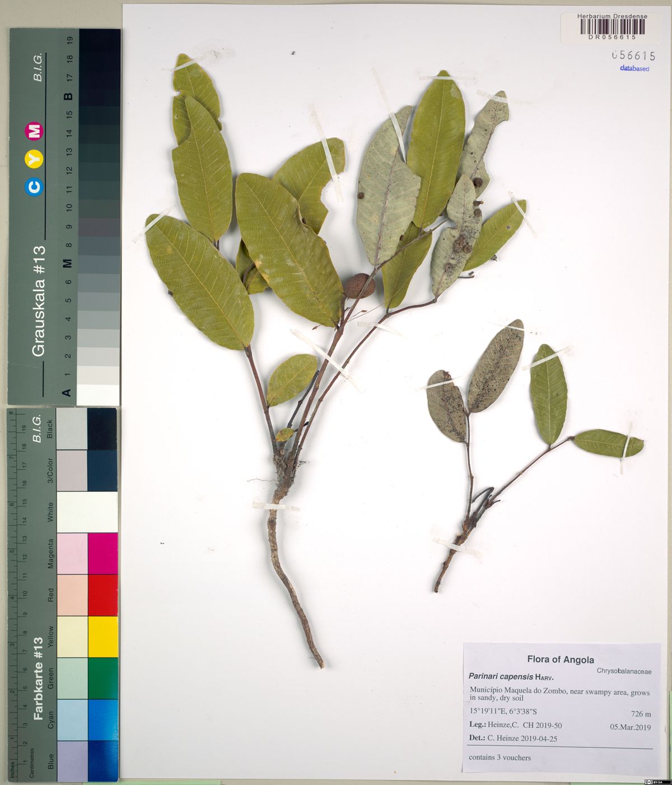Click the Parinari capensis species name
672x785 pixels.
(x=501, y=676)
